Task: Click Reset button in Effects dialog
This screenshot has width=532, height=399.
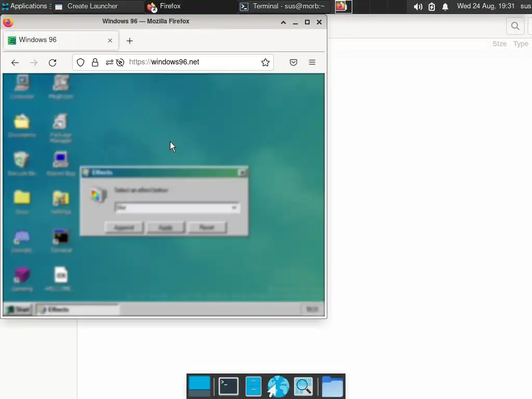Action: (x=207, y=228)
